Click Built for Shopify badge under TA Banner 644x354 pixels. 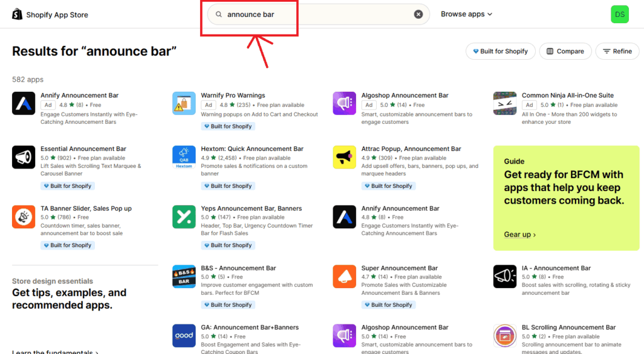point(67,245)
